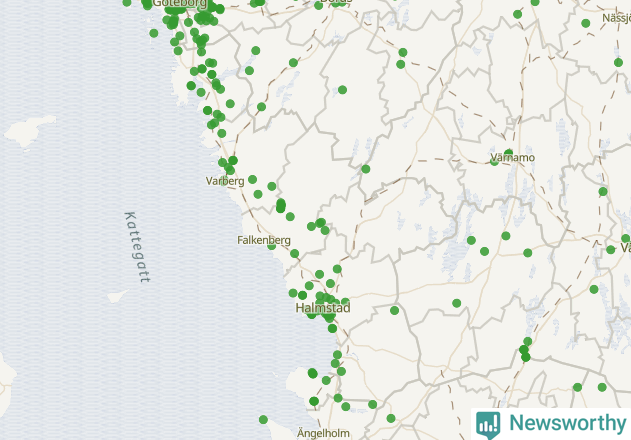The width and height of the screenshot is (631, 440).
Task: Click the Göteborg city label
Action: tap(180, 4)
